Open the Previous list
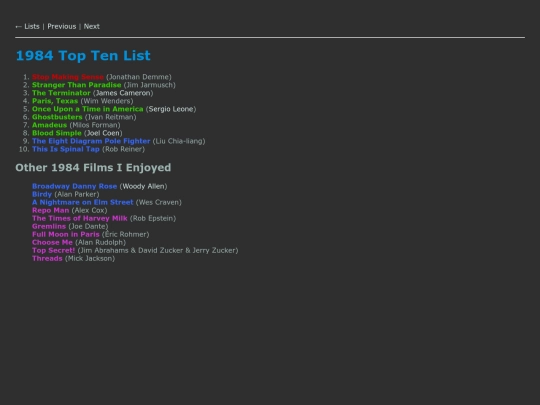540x405 pixels. pos(62,27)
